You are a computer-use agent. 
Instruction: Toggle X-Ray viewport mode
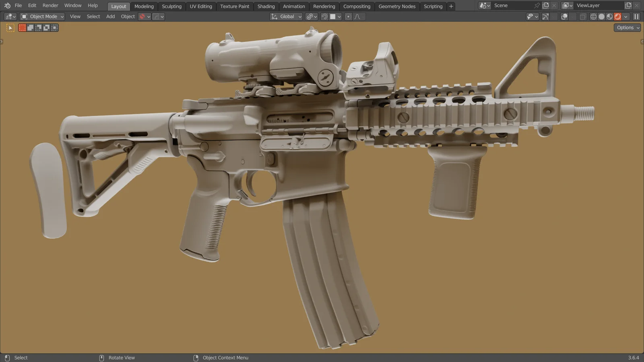(x=582, y=16)
